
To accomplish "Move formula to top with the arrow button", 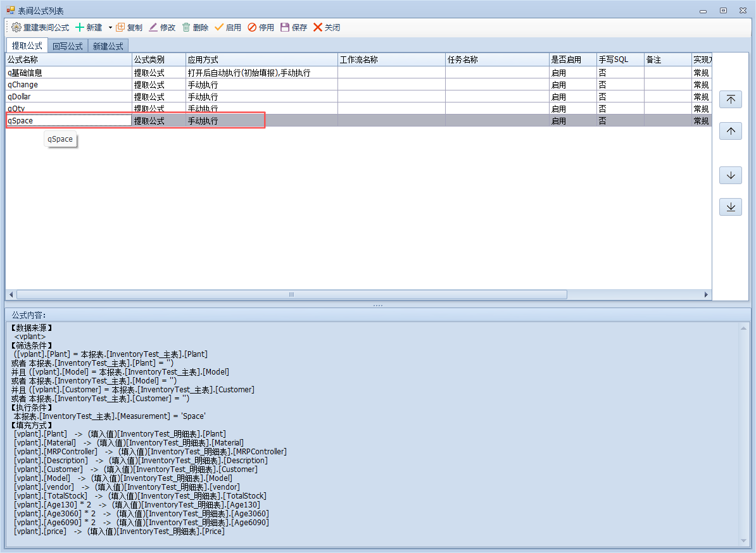I will click(731, 99).
